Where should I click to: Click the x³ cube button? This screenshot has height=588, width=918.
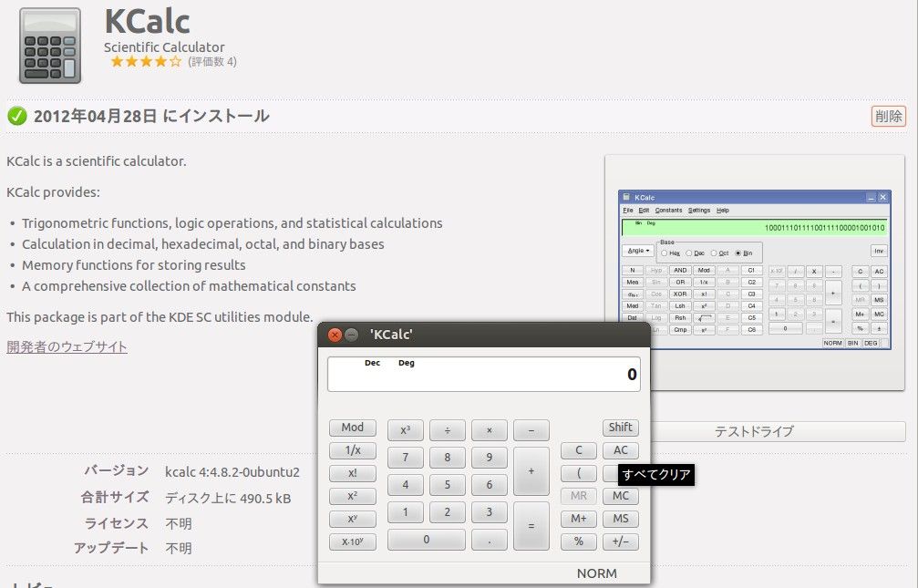click(x=405, y=430)
